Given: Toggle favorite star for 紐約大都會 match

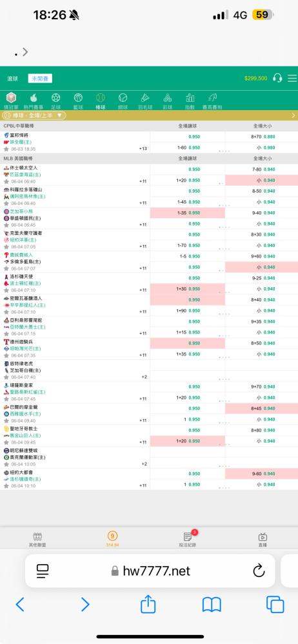Looking at the screenshot, I should tap(6, 486).
